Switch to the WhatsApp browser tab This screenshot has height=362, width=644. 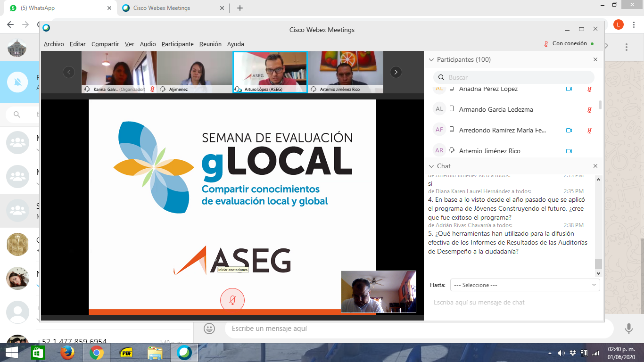click(x=60, y=8)
